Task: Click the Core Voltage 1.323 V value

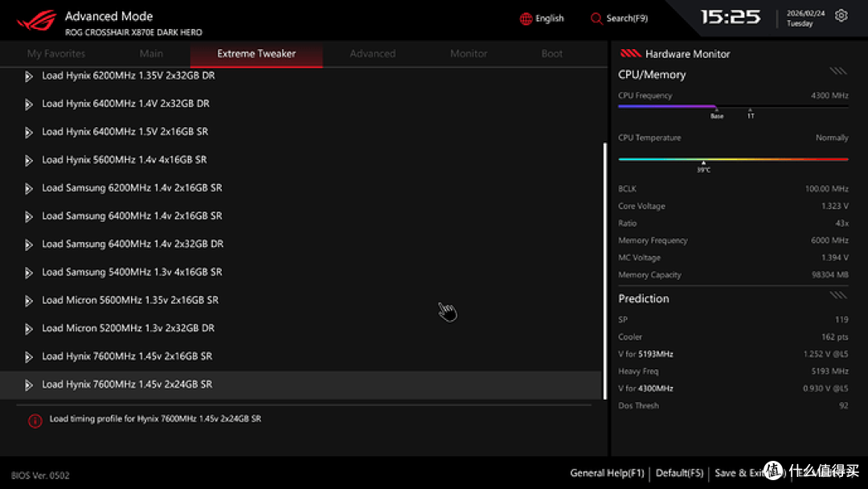Action: (x=835, y=206)
